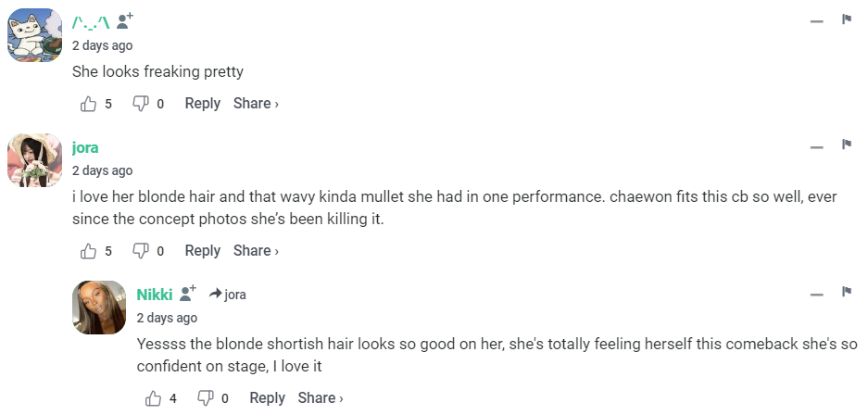868x415 pixels.
Task: Collapse the first comment with minus button
Action: click(816, 20)
